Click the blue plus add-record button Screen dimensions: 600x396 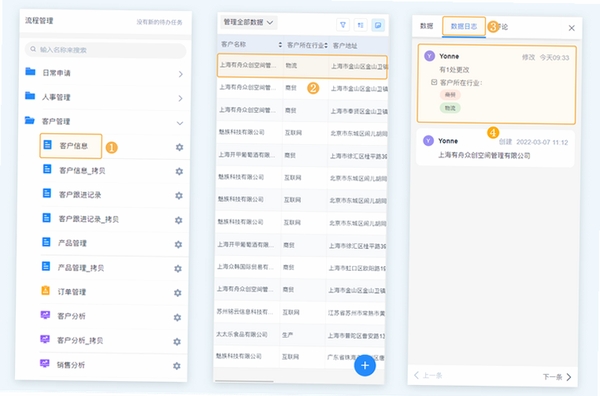[x=365, y=365]
